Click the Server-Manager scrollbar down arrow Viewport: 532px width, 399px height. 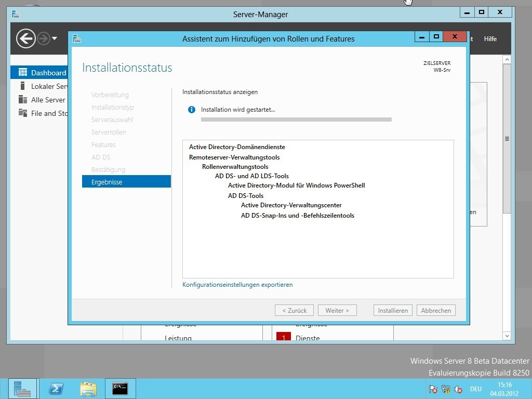[507, 336]
